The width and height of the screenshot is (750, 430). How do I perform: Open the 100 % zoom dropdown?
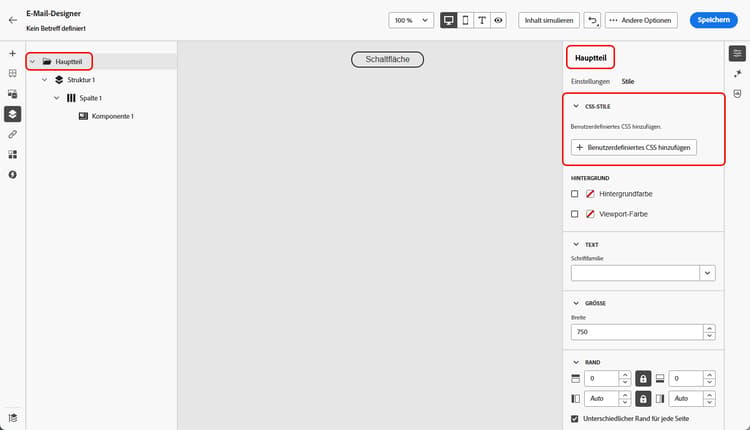click(x=411, y=20)
